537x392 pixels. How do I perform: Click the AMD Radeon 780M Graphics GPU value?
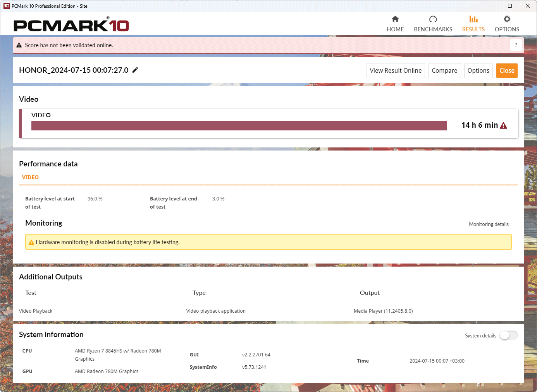107,371
